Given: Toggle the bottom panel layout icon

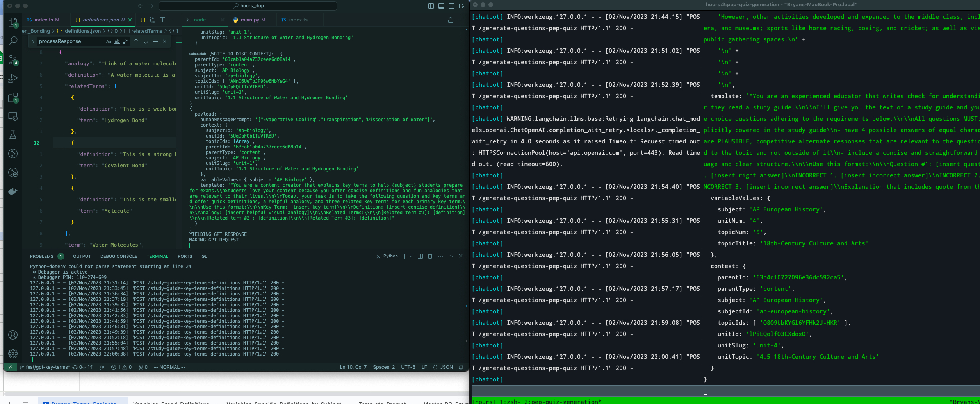Looking at the screenshot, I should (441, 6).
